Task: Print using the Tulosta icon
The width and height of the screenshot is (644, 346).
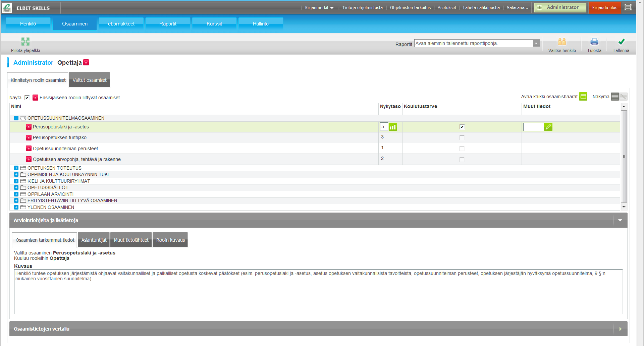Action: pyautogui.click(x=594, y=42)
